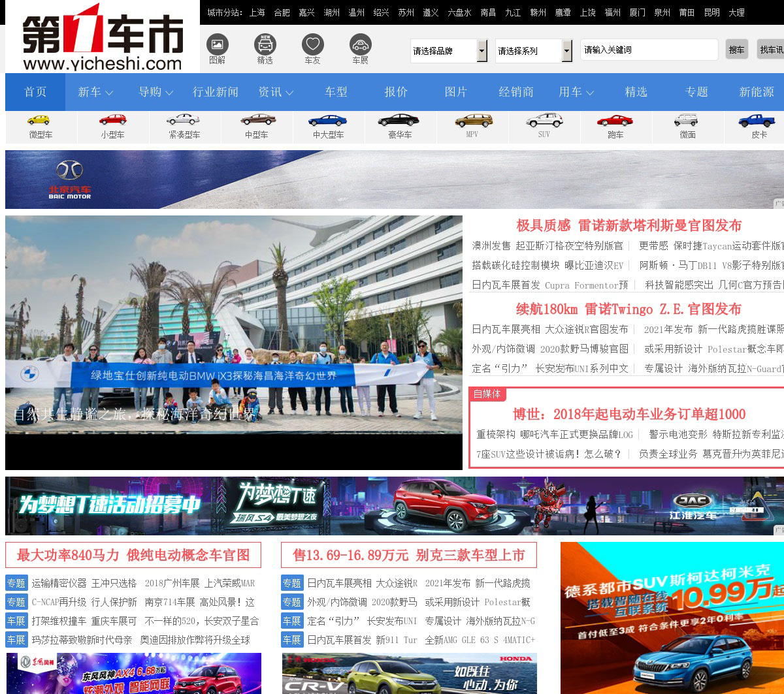Image resolution: width=784 pixels, height=694 pixels.
Task: Open headline 续航180km 雷诺Twingo Z.E. 官图发布
Action: [629, 309]
